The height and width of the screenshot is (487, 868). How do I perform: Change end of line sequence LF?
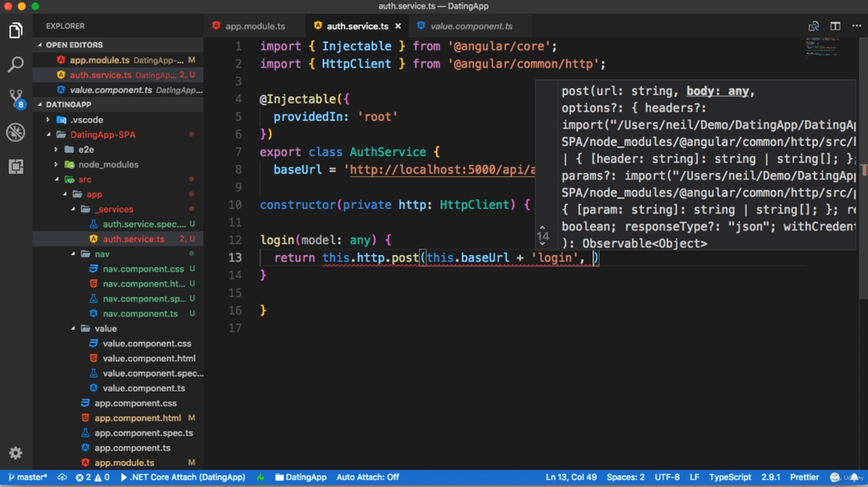tap(694, 477)
